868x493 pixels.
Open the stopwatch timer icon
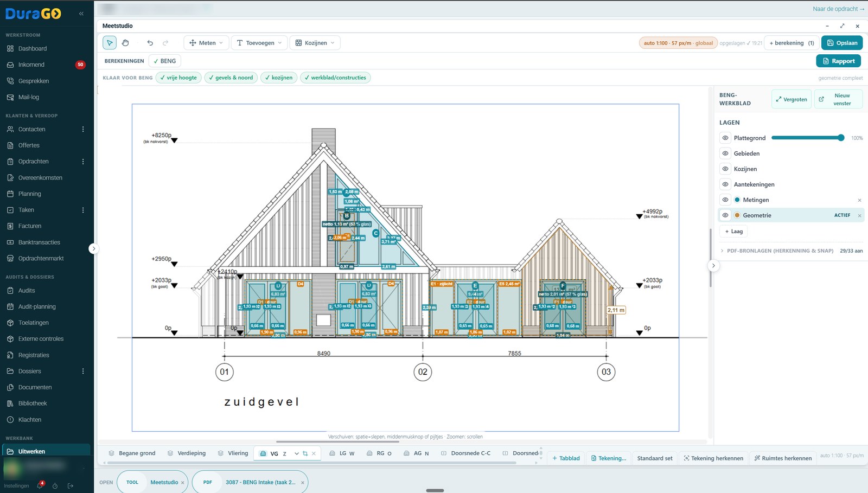tap(55, 486)
